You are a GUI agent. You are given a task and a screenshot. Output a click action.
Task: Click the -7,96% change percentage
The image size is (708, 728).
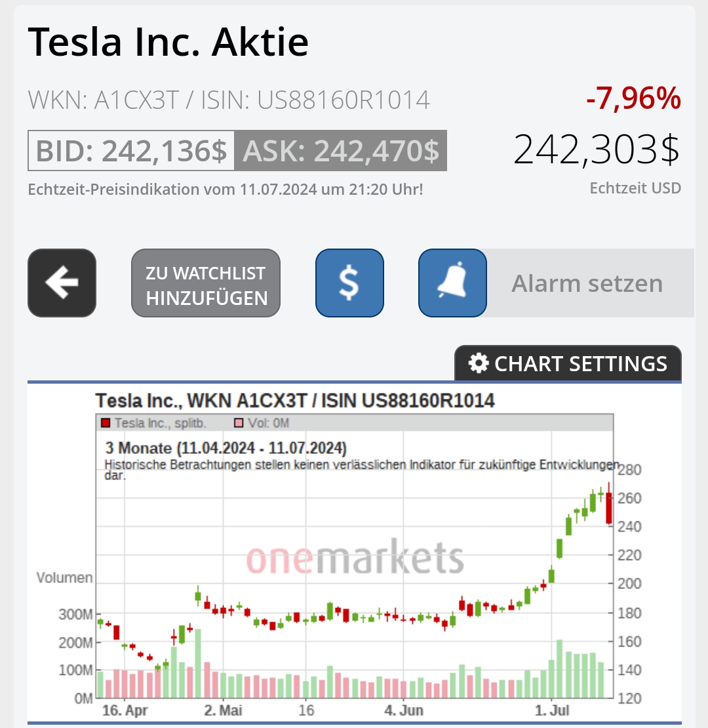[633, 99]
